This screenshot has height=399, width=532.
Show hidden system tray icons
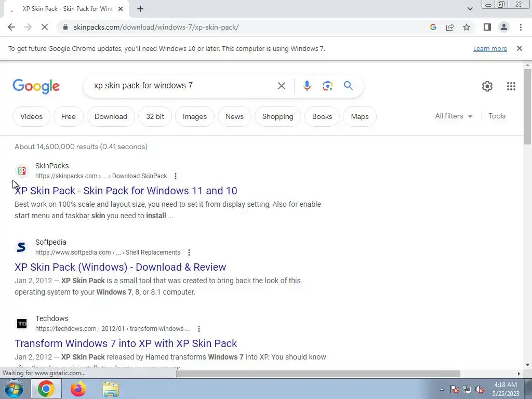442,389
